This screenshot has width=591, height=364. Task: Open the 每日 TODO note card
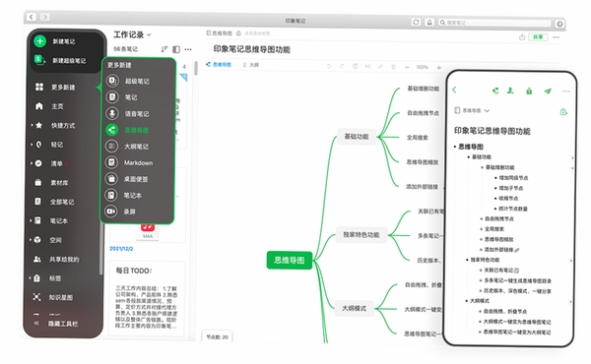[147, 297]
